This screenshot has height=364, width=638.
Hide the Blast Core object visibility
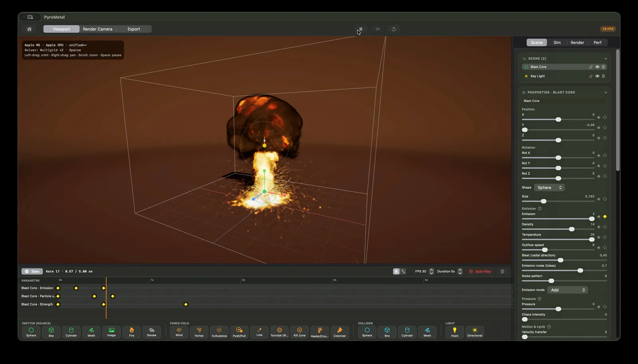pos(597,67)
